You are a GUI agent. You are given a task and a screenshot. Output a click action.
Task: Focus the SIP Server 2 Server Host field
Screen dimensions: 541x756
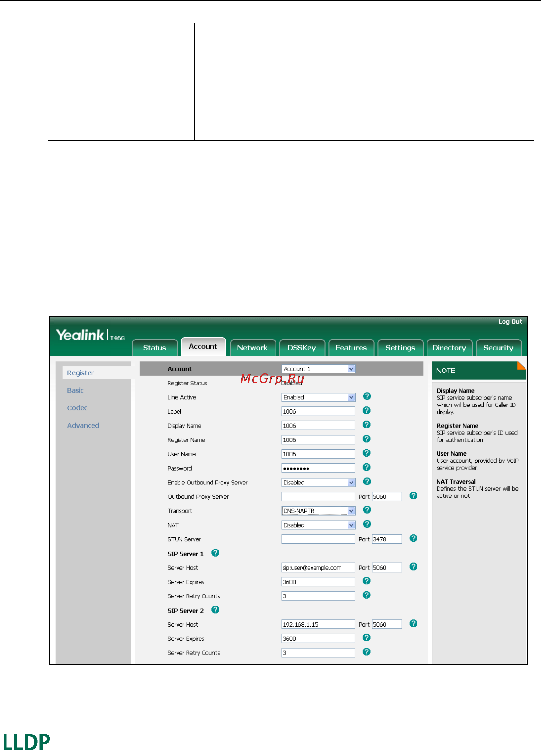pos(319,625)
